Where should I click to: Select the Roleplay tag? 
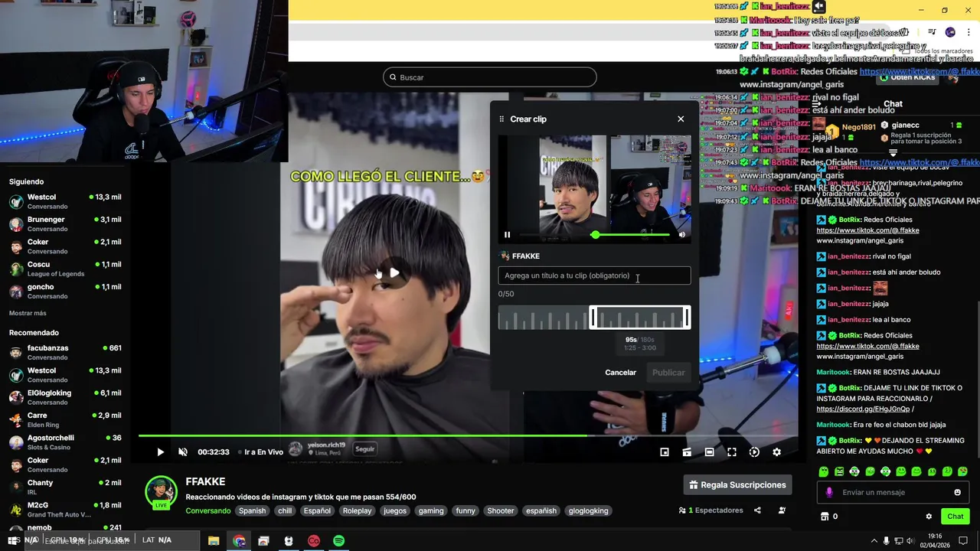(357, 510)
